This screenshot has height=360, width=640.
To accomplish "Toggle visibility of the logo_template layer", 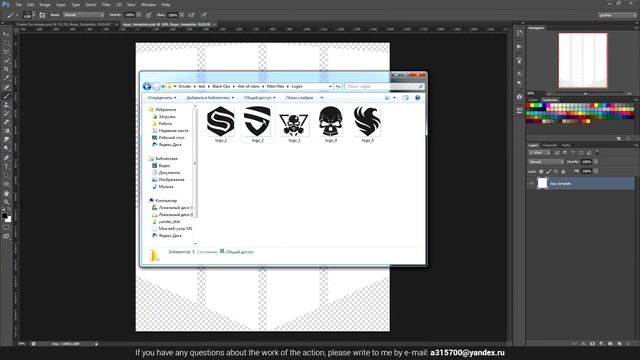I will (531, 183).
